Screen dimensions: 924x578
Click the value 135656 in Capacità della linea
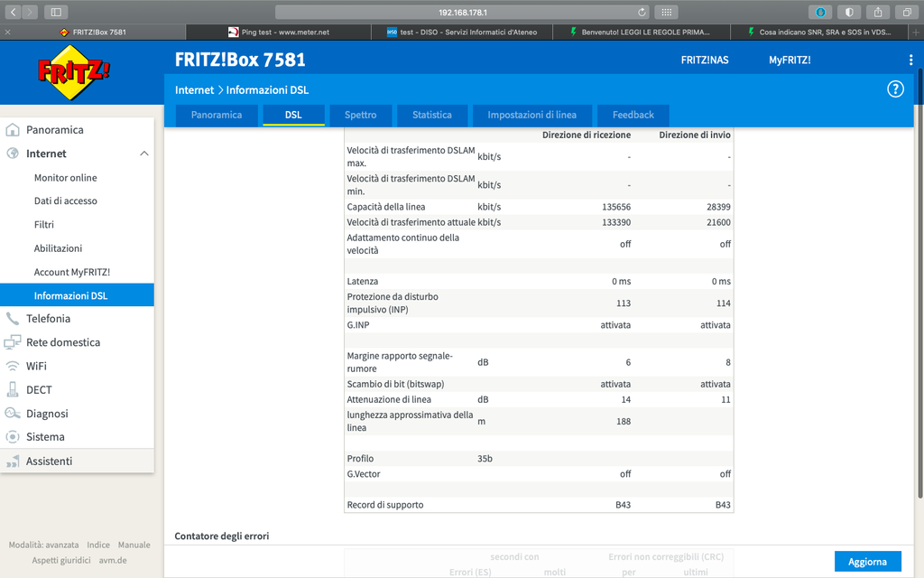pos(616,207)
